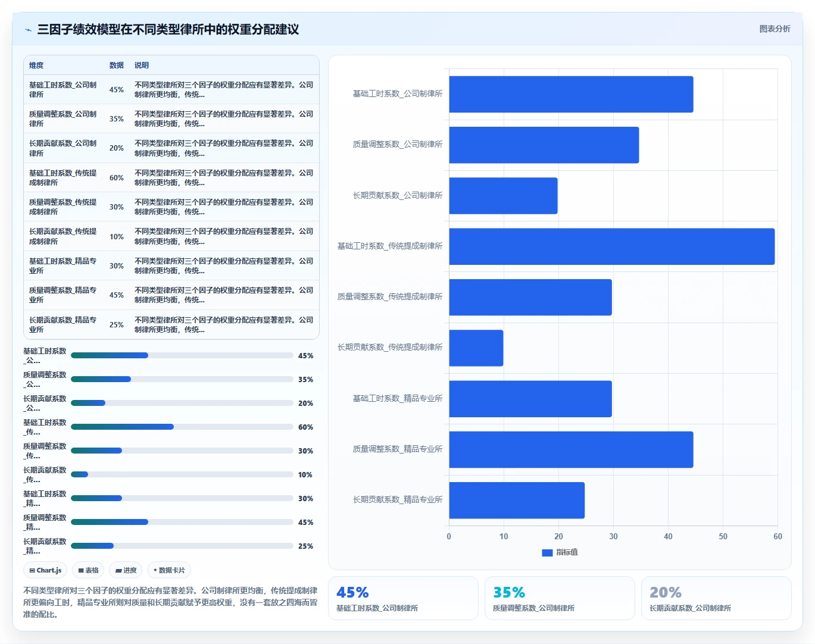This screenshot has height=644, width=815.
Task: Click y-axis label 长期贡献系数_精品专业所
Action: (x=398, y=499)
